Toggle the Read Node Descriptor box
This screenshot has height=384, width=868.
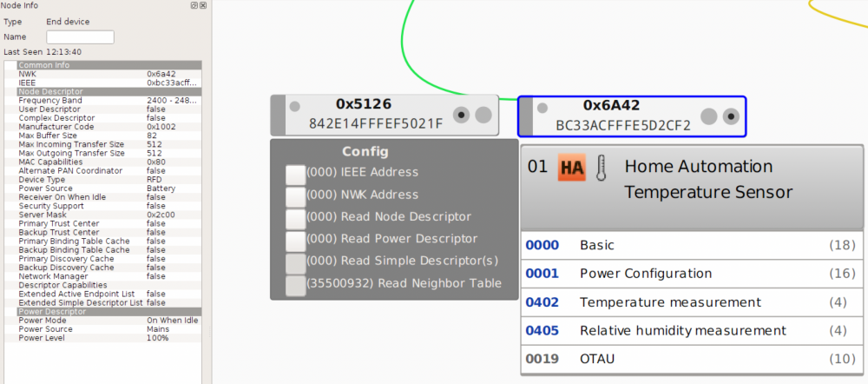tap(295, 217)
